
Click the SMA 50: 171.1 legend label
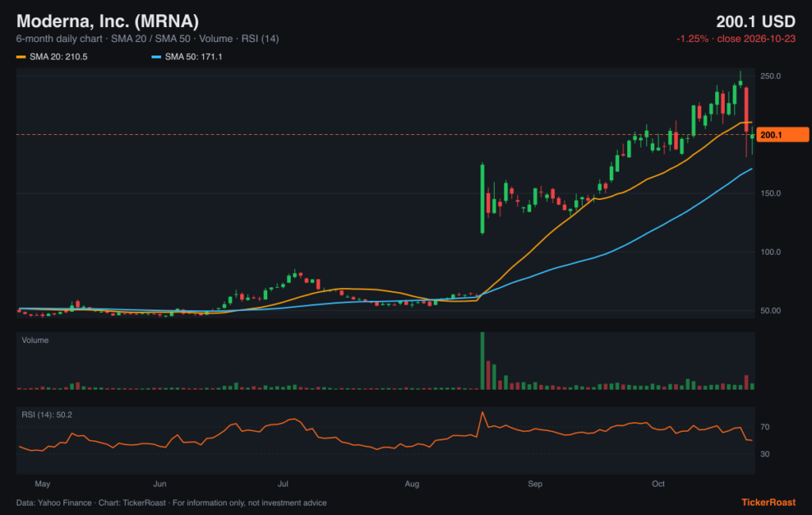(193, 57)
